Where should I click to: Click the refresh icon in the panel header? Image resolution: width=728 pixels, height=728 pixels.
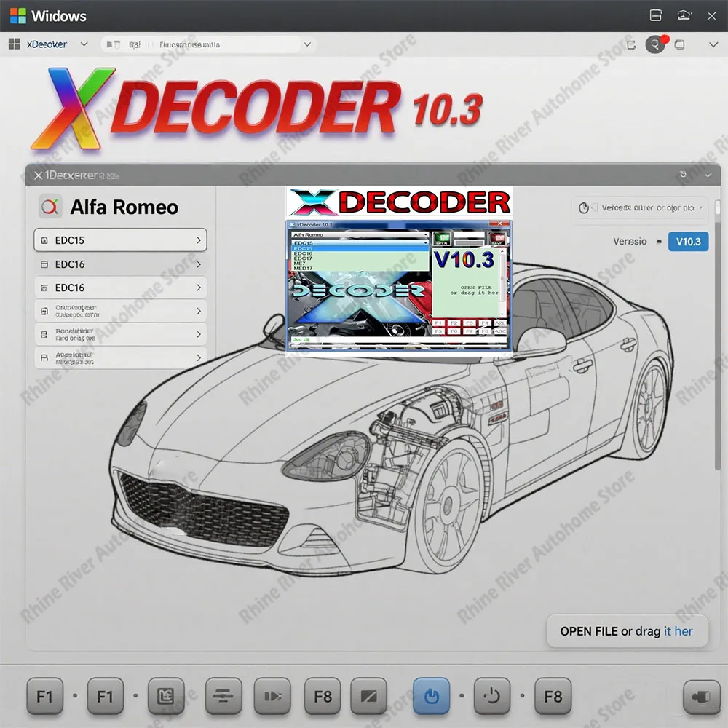tap(683, 175)
